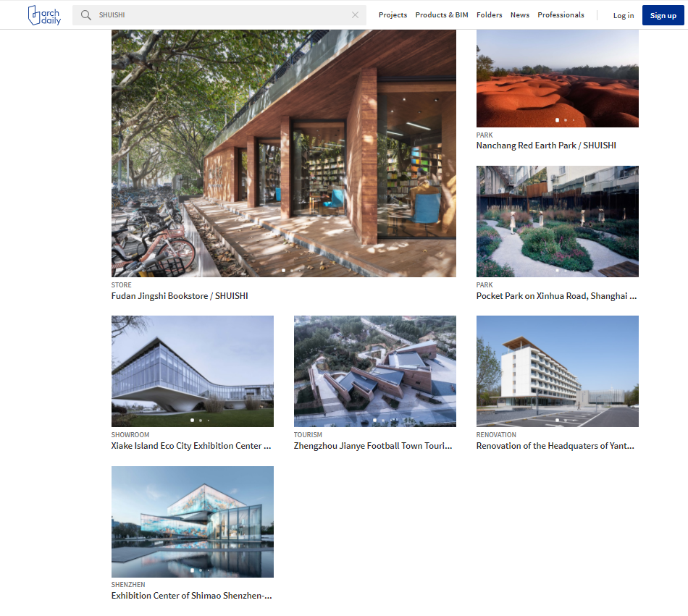Open the Nanchang Red Earth Park title link
688x616 pixels.
click(x=546, y=145)
